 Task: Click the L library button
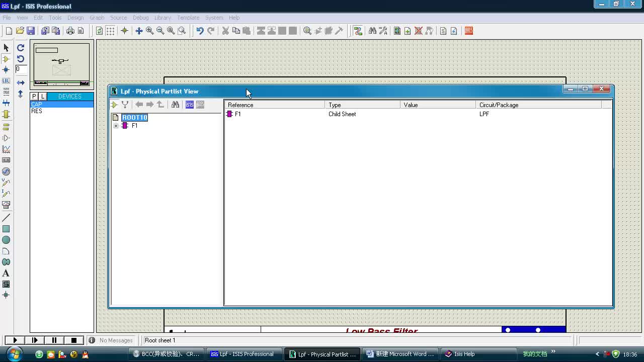tap(43, 96)
